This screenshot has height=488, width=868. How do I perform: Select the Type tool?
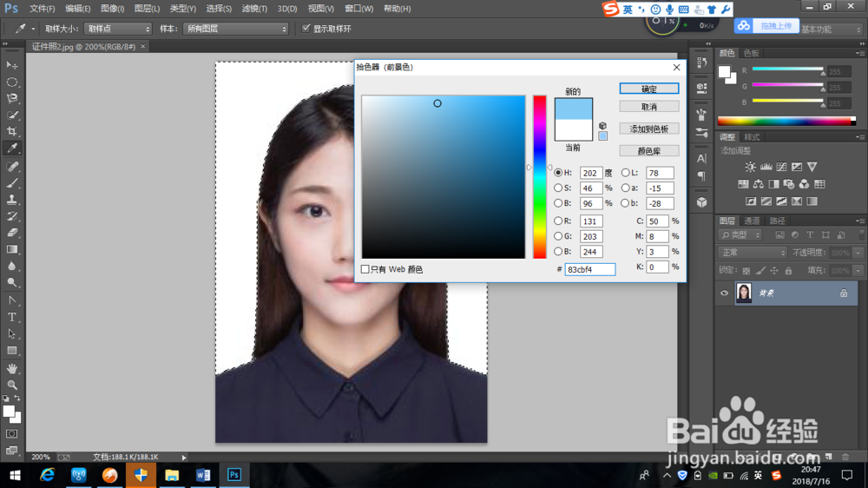(x=11, y=318)
